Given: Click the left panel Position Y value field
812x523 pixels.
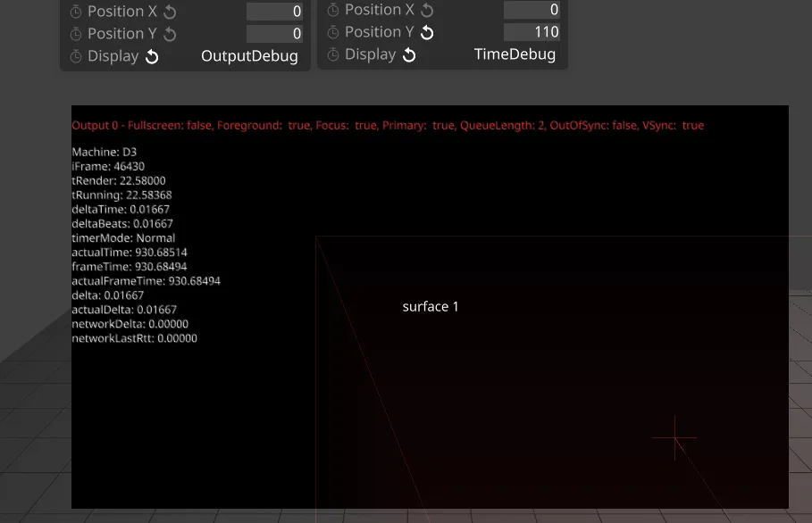Looking at the screenshot, I should 274,34.
